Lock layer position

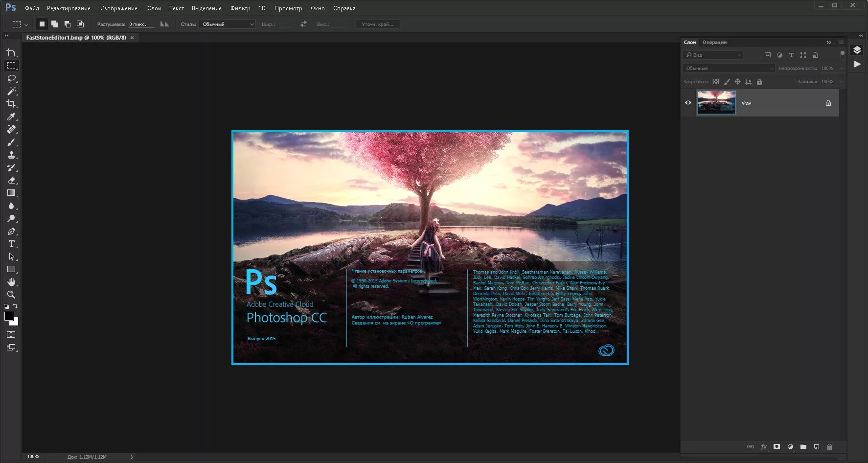coord(737,82)
